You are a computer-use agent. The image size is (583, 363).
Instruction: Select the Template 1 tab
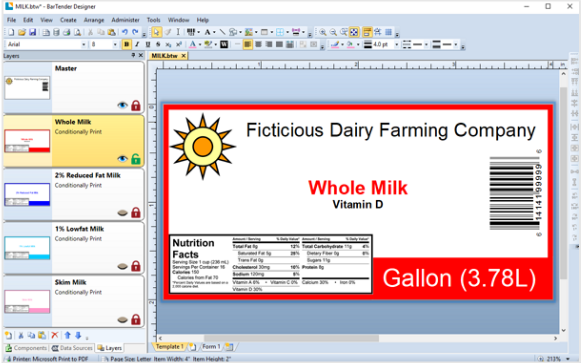[169, 347]
